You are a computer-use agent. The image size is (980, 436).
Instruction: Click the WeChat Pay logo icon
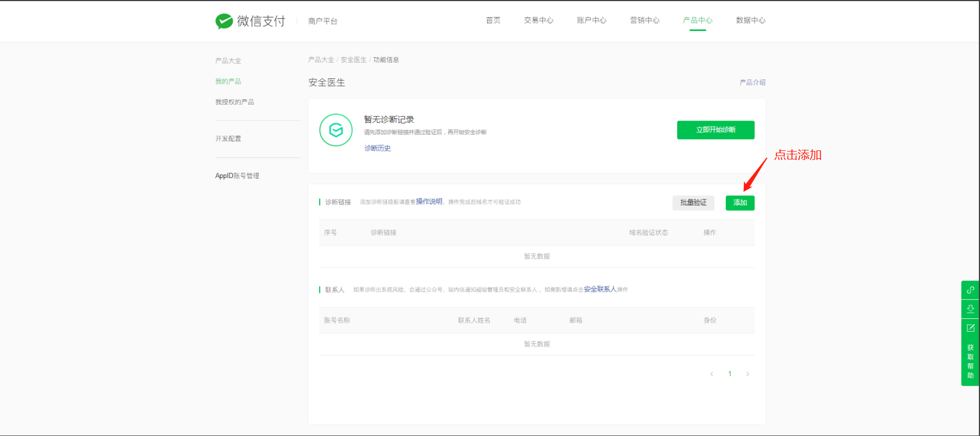click(224, 21)
